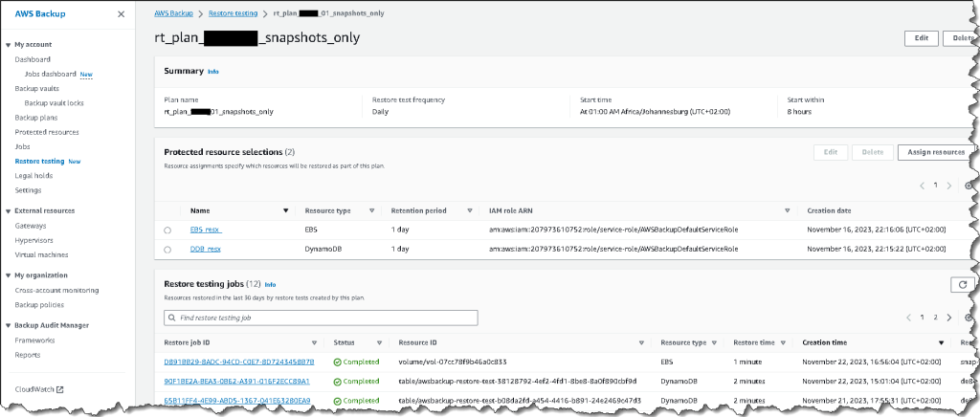Go to next page of restore jobs
The height and width of the screenshot is (417, 980).
tap(949, 318)
